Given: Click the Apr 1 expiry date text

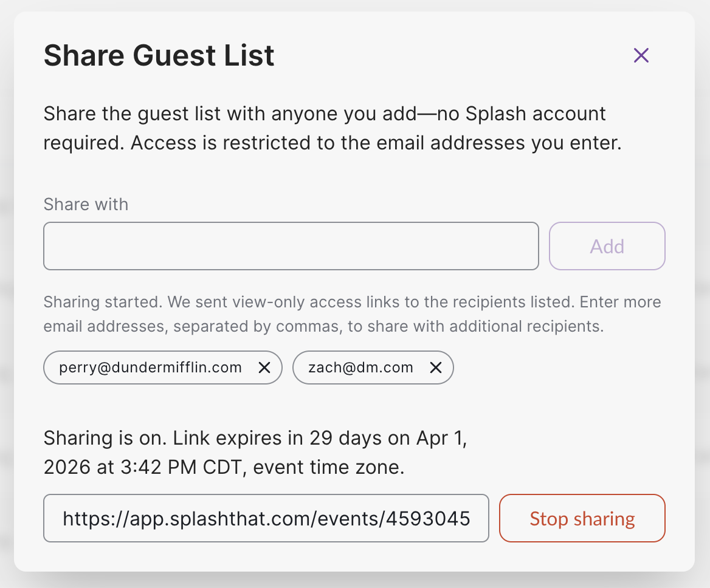Looking at the screenshot, I should click(x=441, y=438).
